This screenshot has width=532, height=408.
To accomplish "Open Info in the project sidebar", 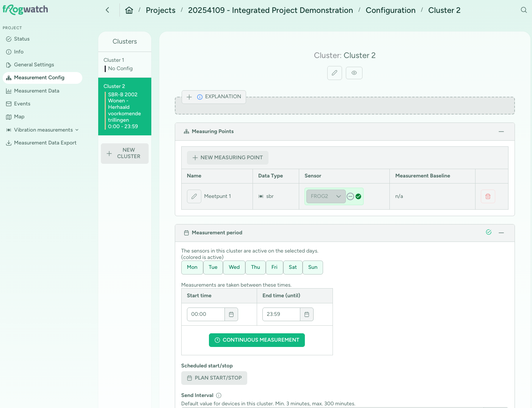I will click(x=42, y=52).
